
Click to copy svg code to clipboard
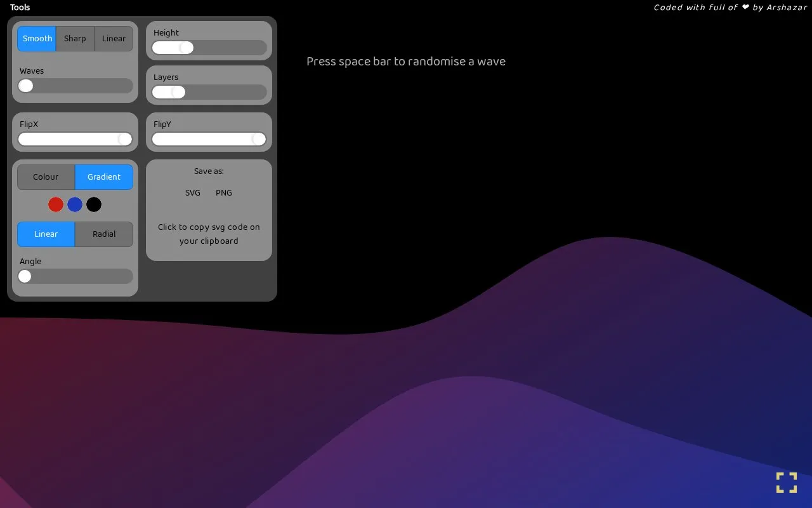(x=209, y=234)
